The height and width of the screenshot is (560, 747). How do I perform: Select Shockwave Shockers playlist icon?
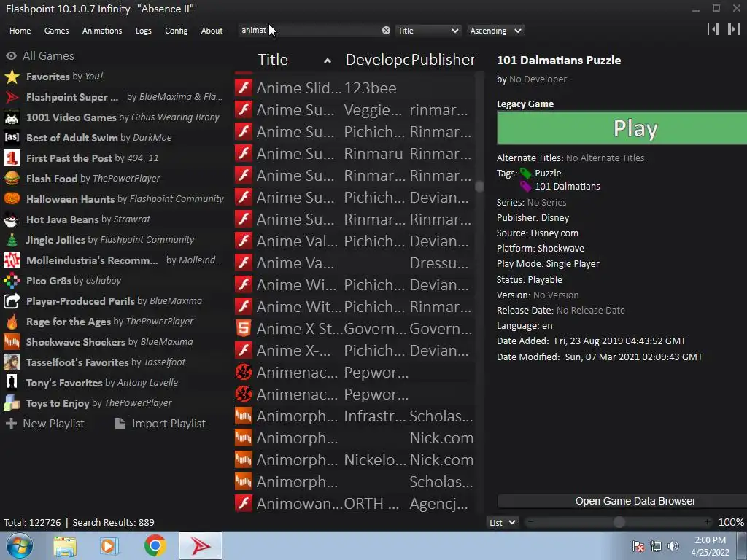coord(12,342)
